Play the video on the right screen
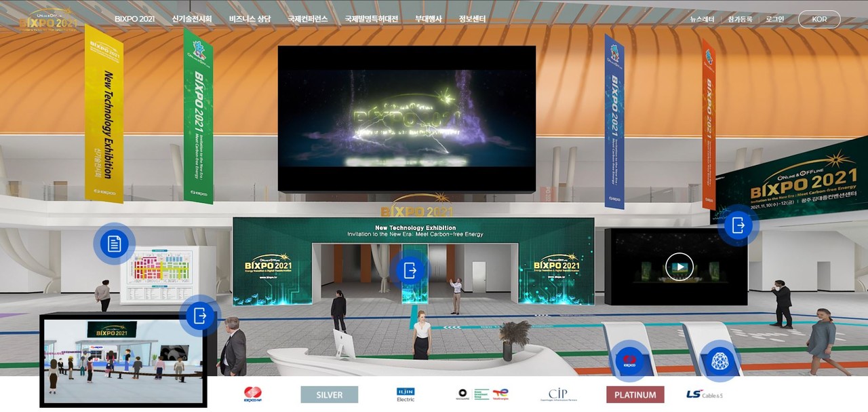 (x=679, y=267)
